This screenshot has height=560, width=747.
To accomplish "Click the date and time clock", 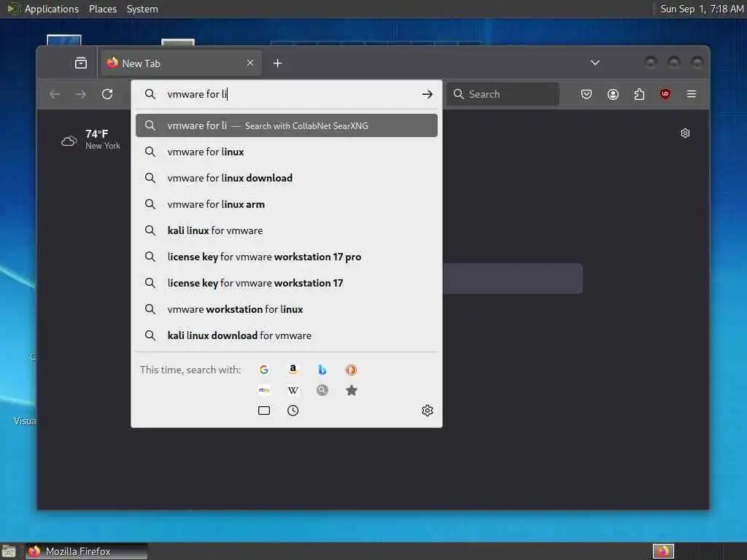I will coord(702,9).
